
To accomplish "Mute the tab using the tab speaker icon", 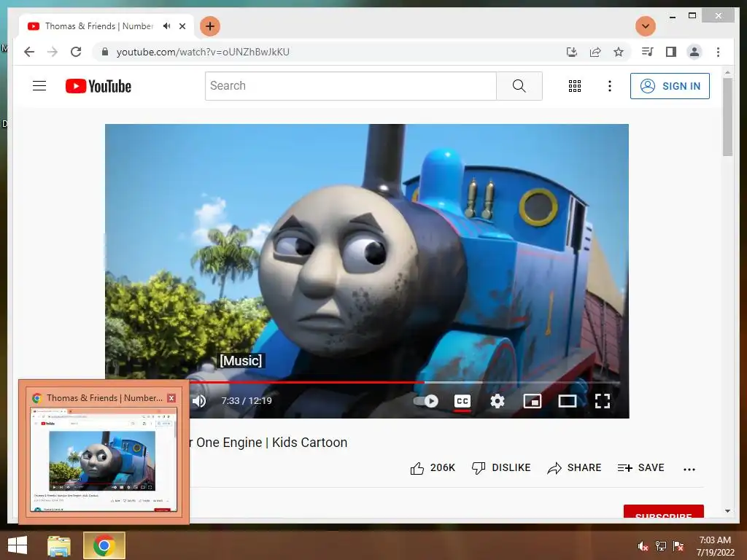I will 166,26.
